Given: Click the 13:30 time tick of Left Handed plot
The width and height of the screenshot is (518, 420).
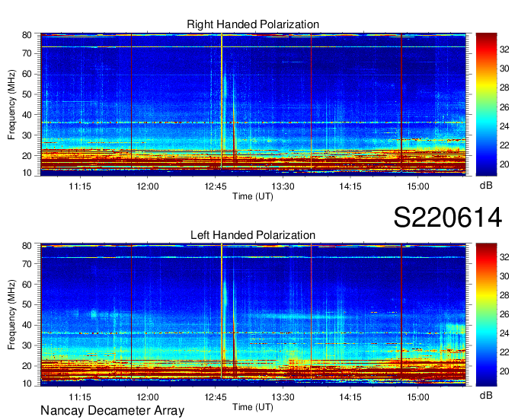Looking at the screenshot, I should [x=283, y=396].
